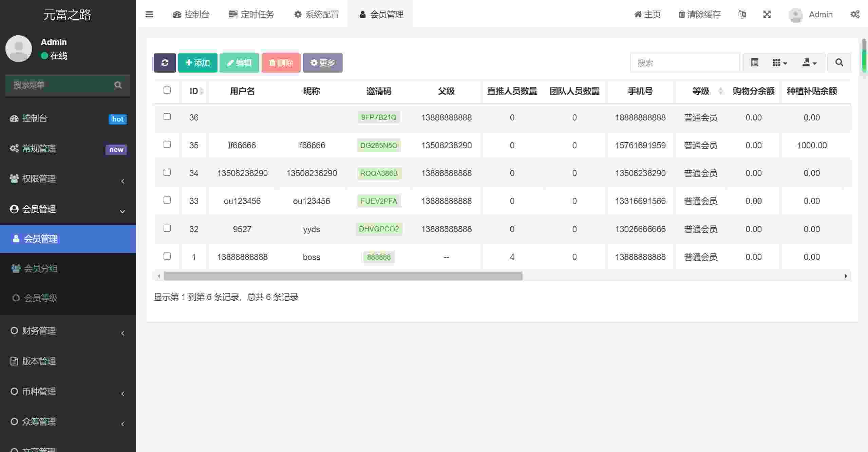Screen dimensions: 868x452
Task: Click the Admin avatar in the top bar
Action: (795, 15)
